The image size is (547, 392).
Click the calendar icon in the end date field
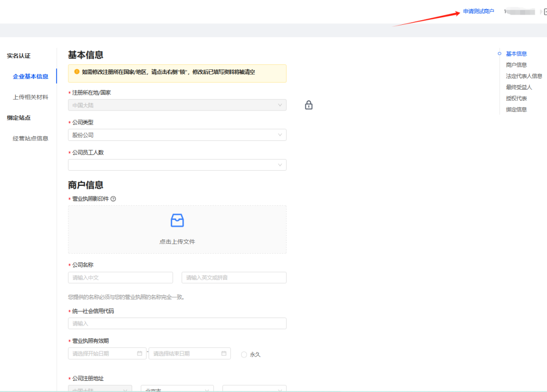pyautogui.click(x=223, y=354)
